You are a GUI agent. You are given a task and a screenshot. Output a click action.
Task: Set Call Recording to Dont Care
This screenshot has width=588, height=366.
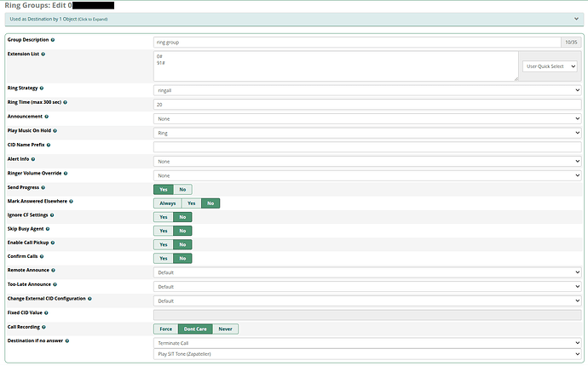195,329
